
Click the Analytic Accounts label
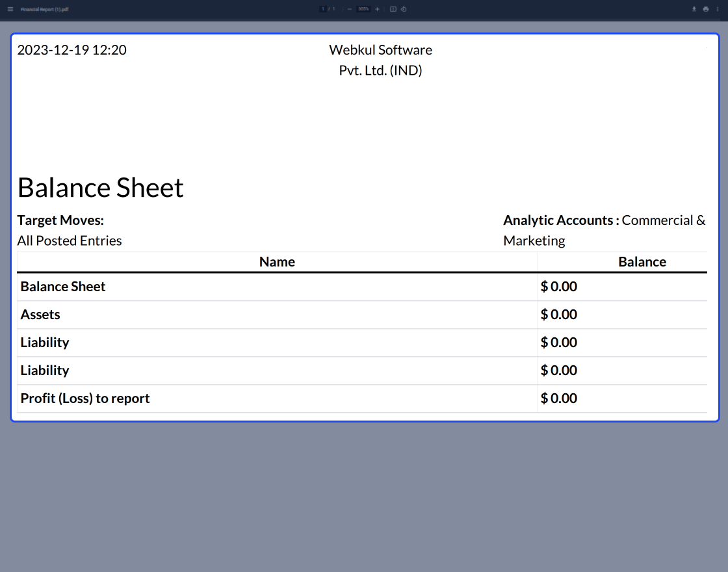pos(561,220)
